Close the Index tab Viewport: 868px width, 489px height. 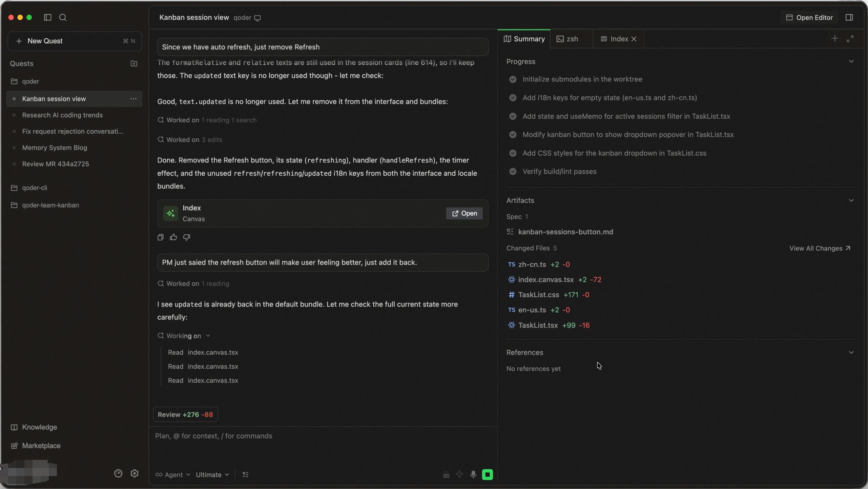pos(634,39)
